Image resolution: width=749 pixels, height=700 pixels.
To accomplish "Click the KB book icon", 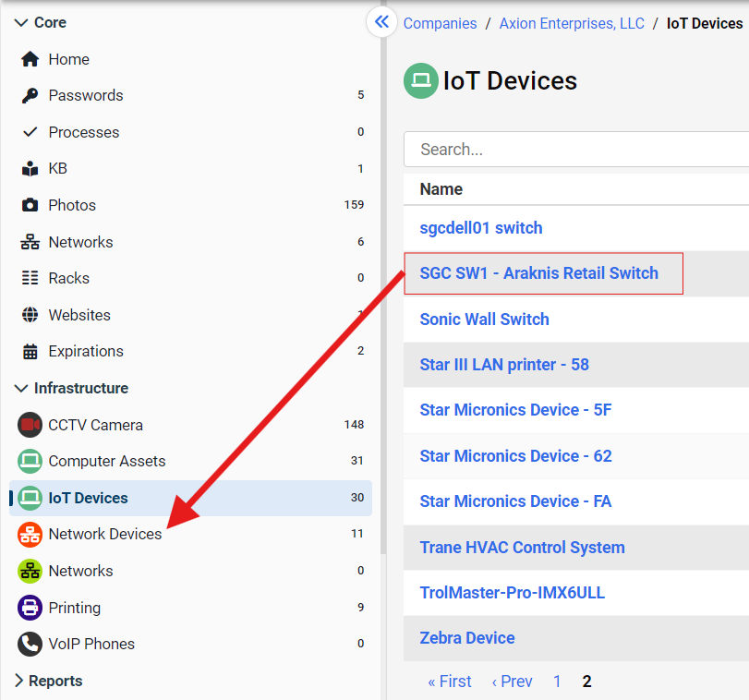I will pyautogui.click(x=30, y=169).
